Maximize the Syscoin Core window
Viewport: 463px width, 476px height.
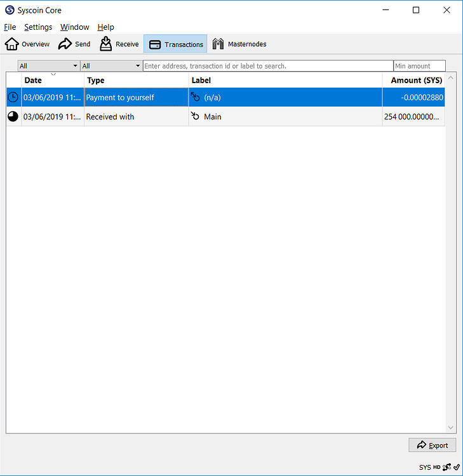click(x=416, y=10)
